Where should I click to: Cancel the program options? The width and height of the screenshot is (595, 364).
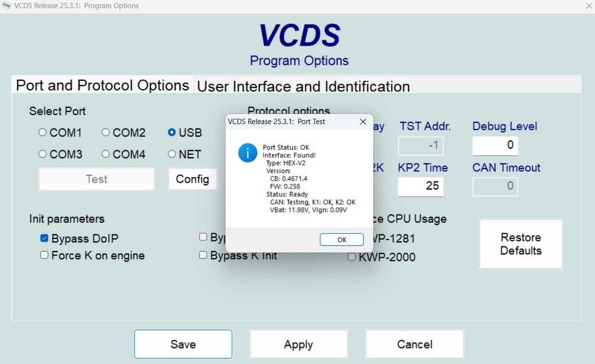[415, 344]
